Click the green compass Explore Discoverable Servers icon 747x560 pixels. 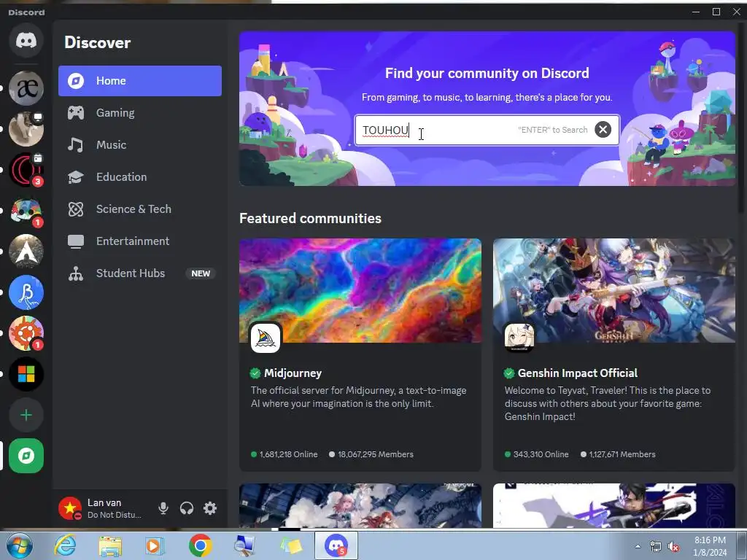point(26,456)
